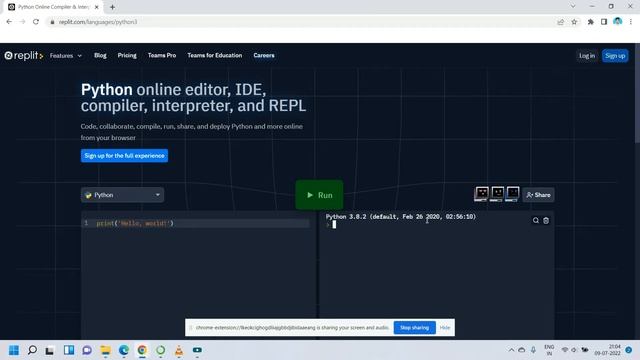Open Teams Pro page
Screen dimensions: 640x360
click(x=162, y=56)
